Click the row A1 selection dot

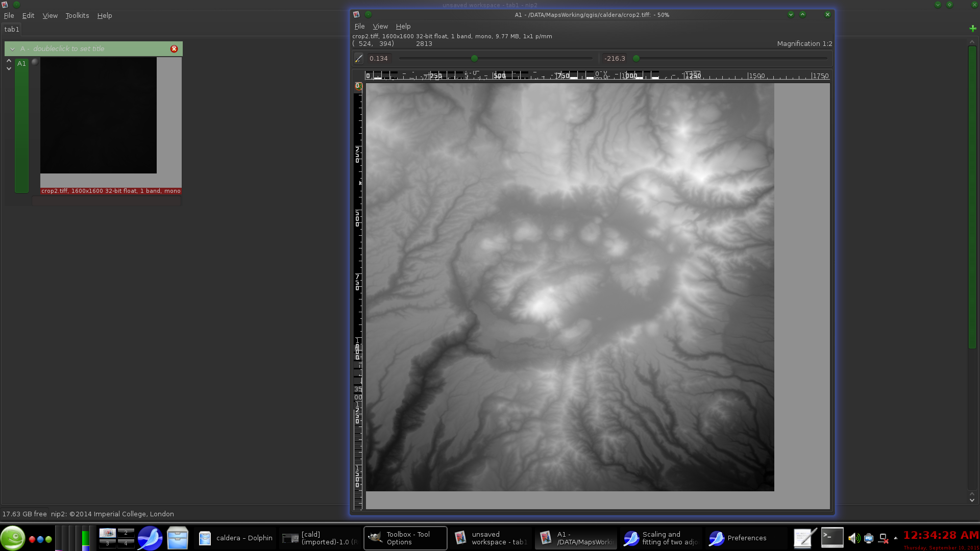pyautogui.click(x=35, y=62)
